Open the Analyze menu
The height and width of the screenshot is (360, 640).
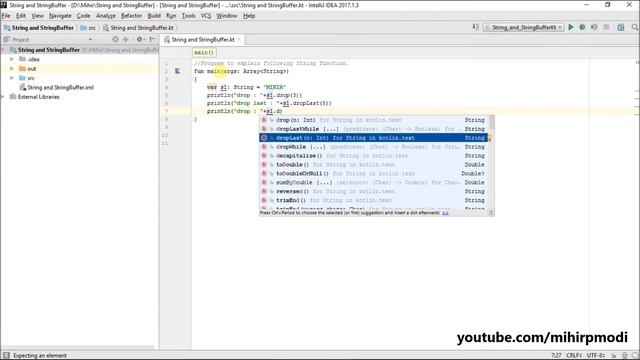coord(106,16)
